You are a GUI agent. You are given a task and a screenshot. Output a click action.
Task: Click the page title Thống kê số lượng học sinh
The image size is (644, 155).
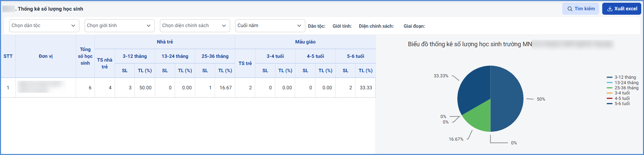[x=50, y=9]
